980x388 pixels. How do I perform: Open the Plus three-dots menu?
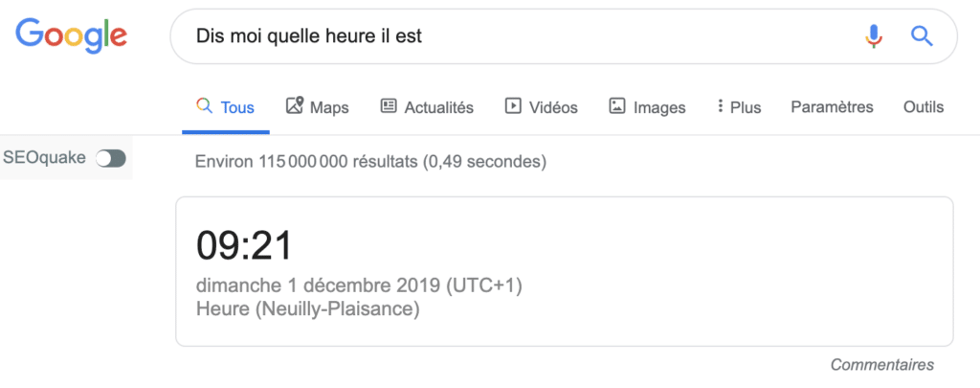720,106
